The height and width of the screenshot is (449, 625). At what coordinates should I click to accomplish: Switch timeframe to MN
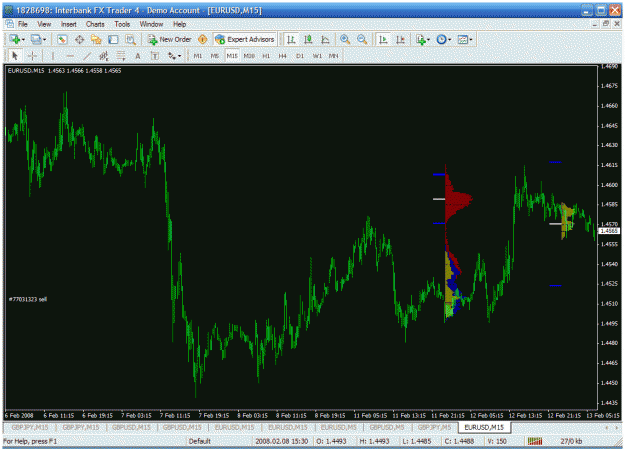click(x=334, y=56)
